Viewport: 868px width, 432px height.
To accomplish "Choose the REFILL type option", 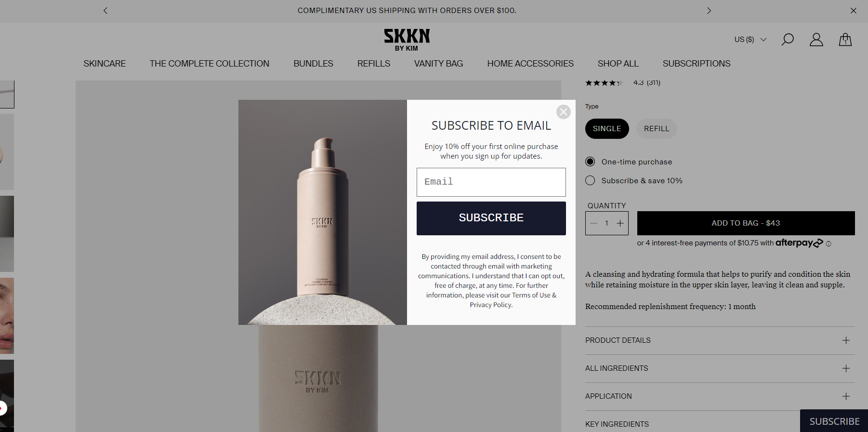I will coord(657,129).
